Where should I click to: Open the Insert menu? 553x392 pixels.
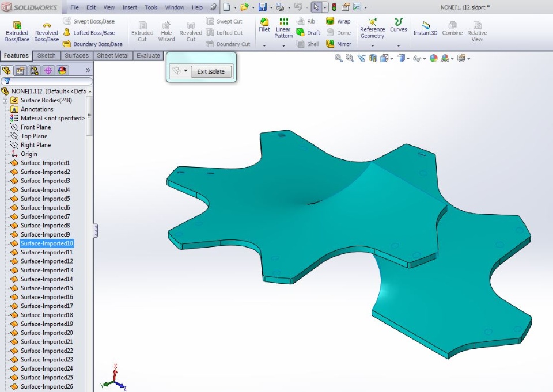coord(130,7)
